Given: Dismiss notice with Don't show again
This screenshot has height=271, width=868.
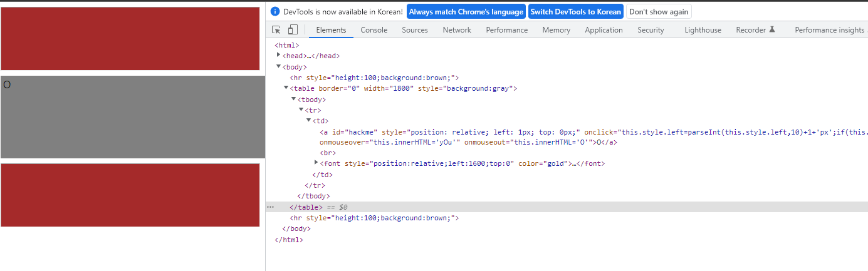Looking at the screenshot, I should 658,12.
